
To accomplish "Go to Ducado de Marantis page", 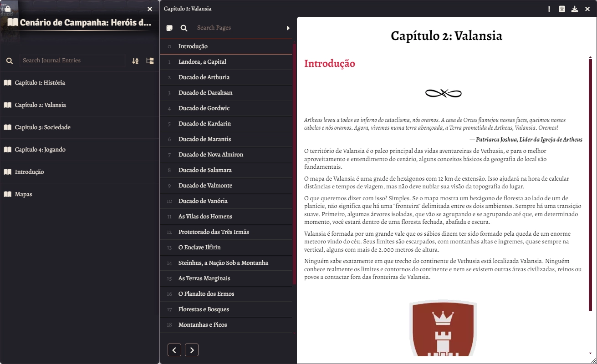I will tap(226, 139).
